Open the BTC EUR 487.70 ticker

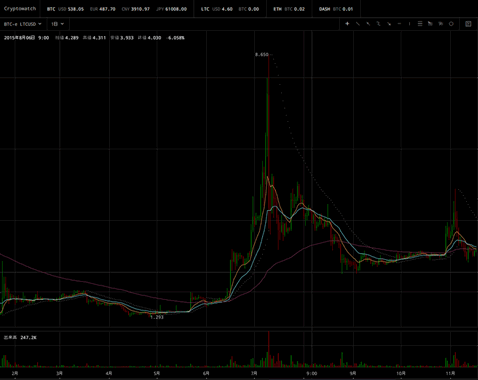coord(103,9)
